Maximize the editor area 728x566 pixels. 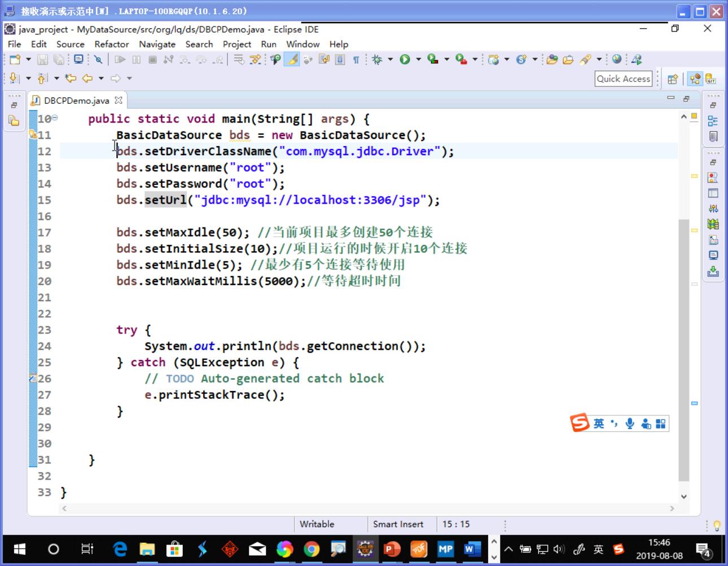coord(686,98)
